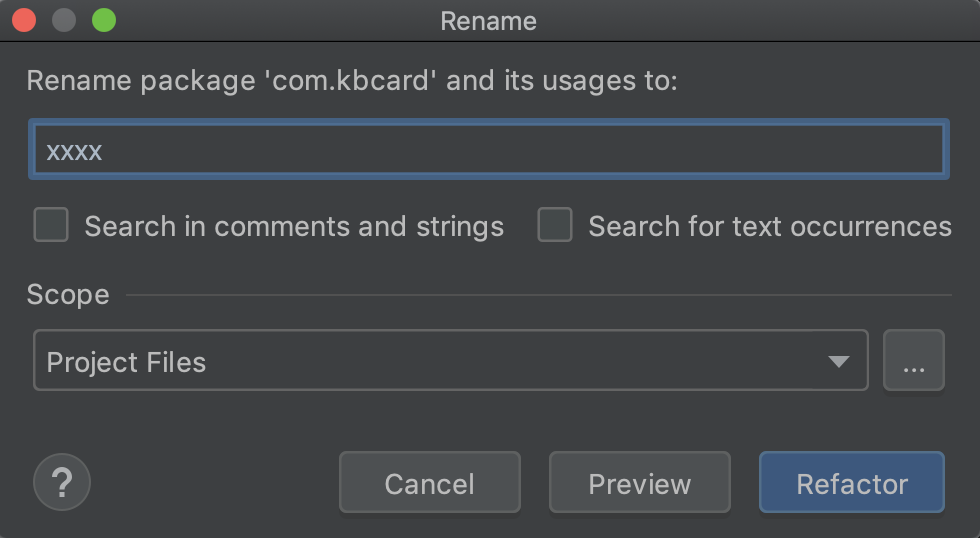Click the gray minimize window button
Viewport: 980px width, 538px height.
pyautogui.click(x=64, y=20)
